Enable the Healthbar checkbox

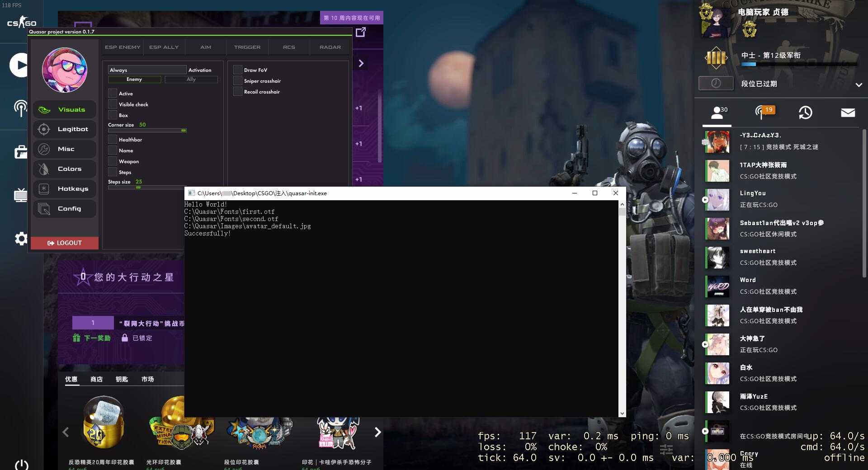tap(113, 140)
